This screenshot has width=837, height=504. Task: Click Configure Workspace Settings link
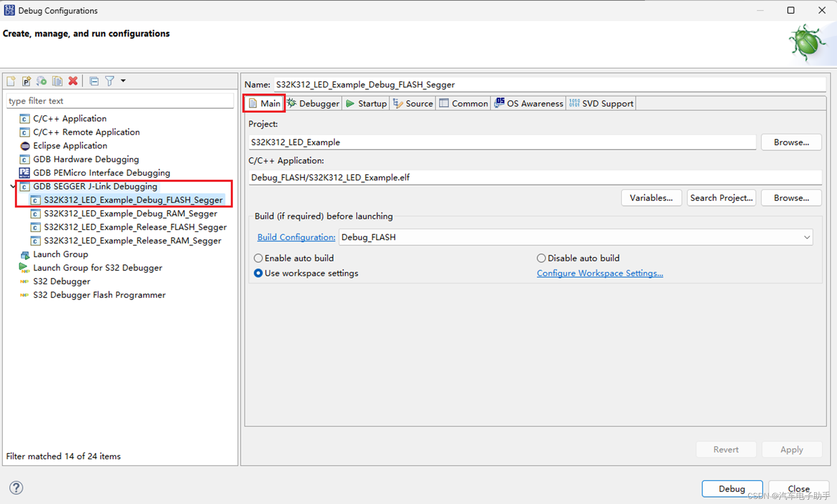click(600, 273)
